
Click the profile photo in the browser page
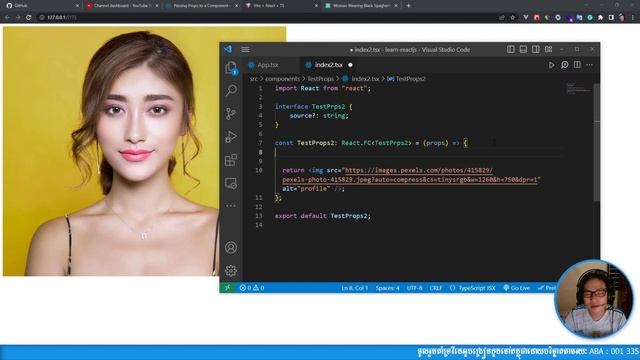[144, 151]
